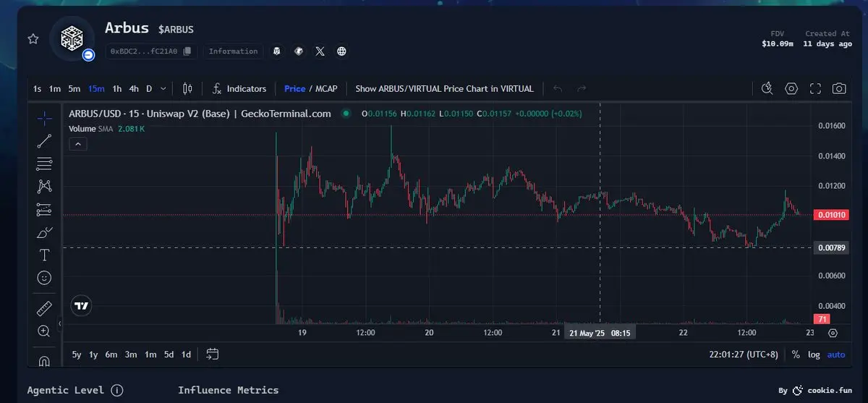Select the 5m timeframe

click(74, 89)
